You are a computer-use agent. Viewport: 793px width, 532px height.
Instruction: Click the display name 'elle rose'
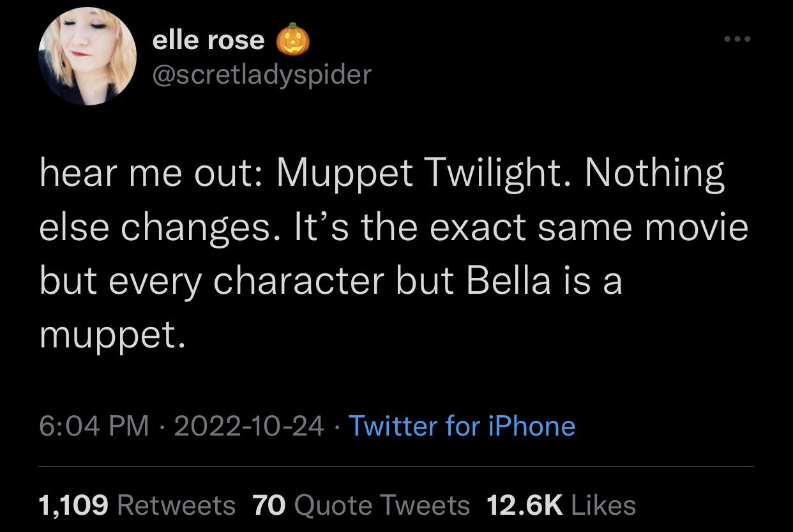point(208,40)
